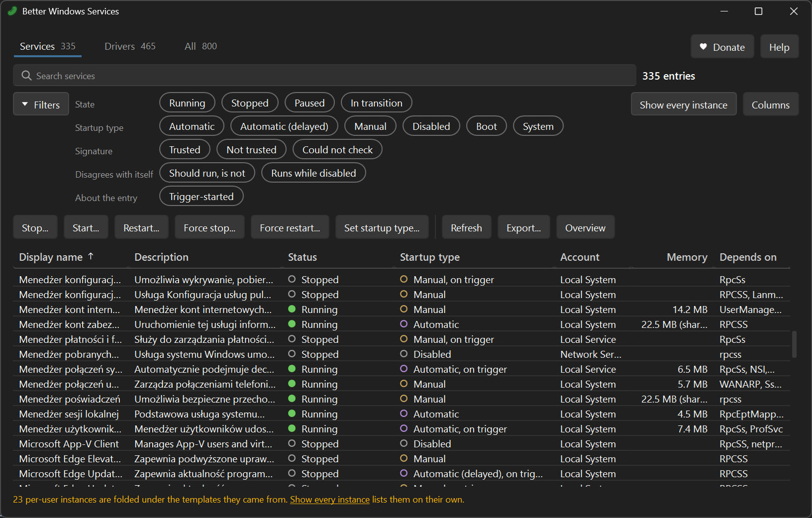Select the Services tab
The width and height of the screenshot is (812, 518).
point(48,46)
